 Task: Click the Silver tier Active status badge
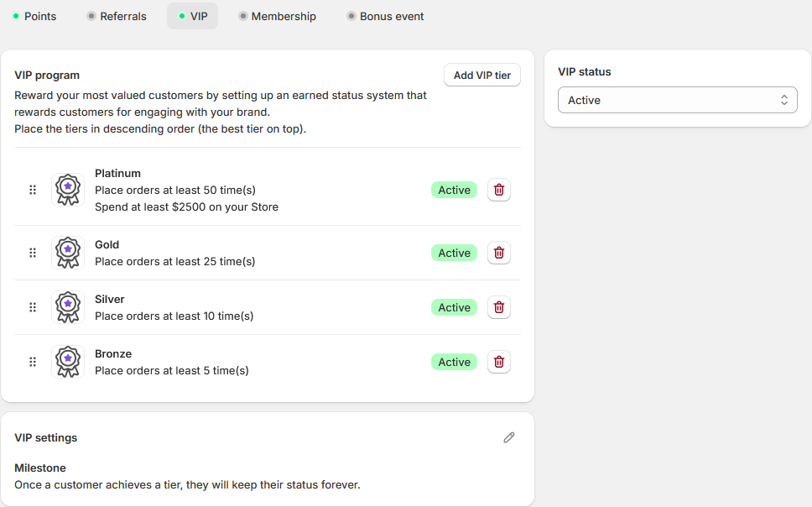[x=454, y=307]
